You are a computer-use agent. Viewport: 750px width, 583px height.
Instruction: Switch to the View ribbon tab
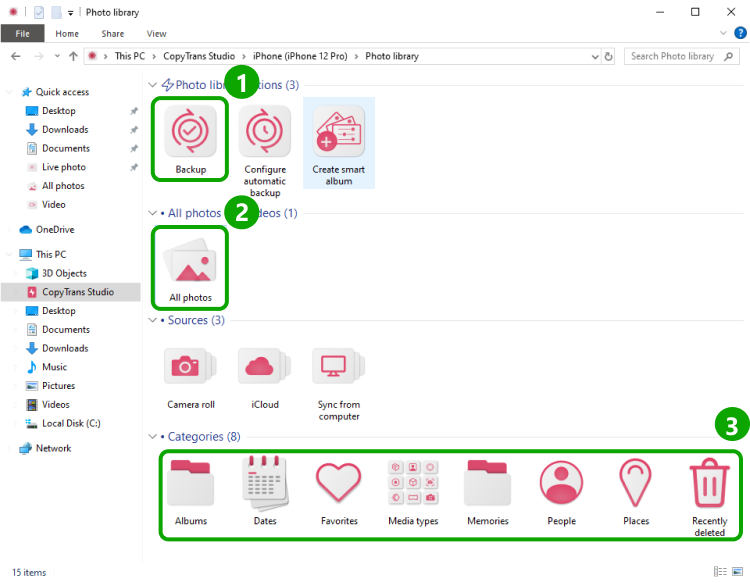pos(156,33)
